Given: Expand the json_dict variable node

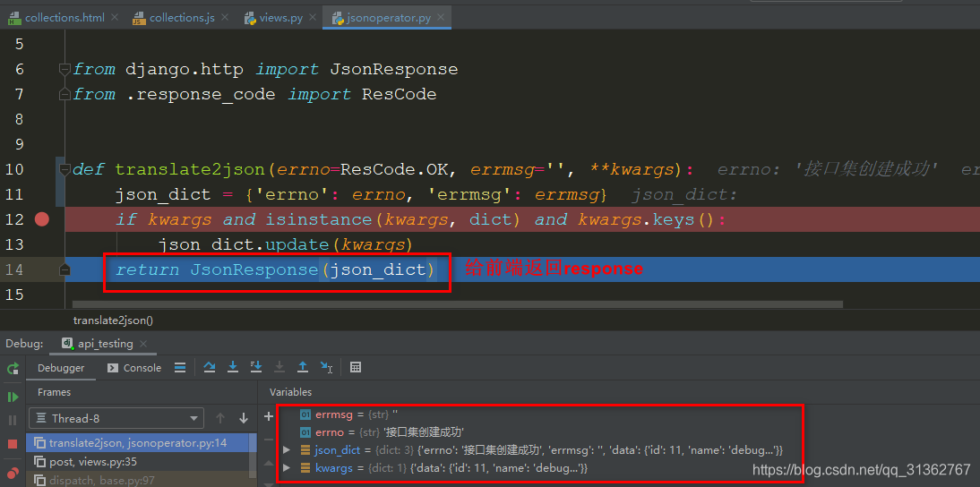Looking at the screenshot, I should coord(287,450).
